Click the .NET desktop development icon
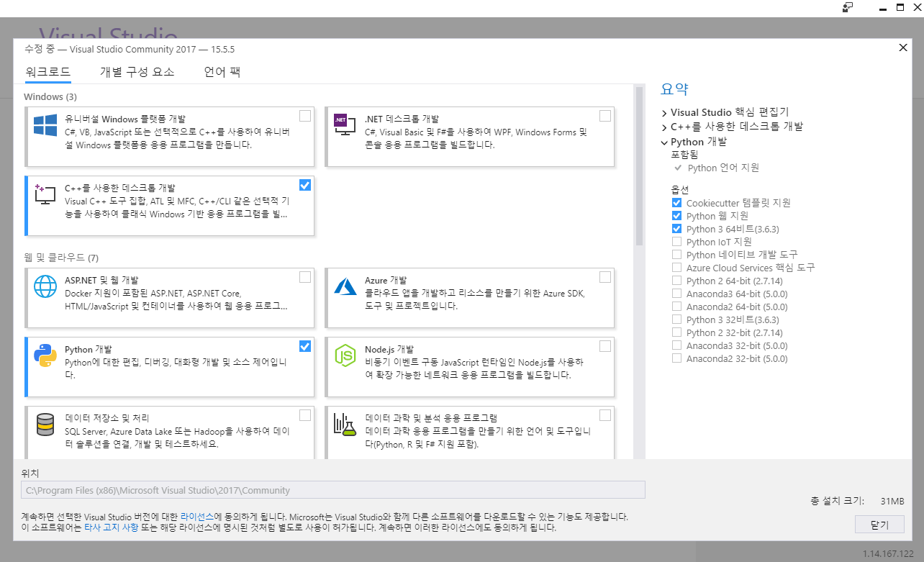 pyautogui.click(x=345, y=124)
